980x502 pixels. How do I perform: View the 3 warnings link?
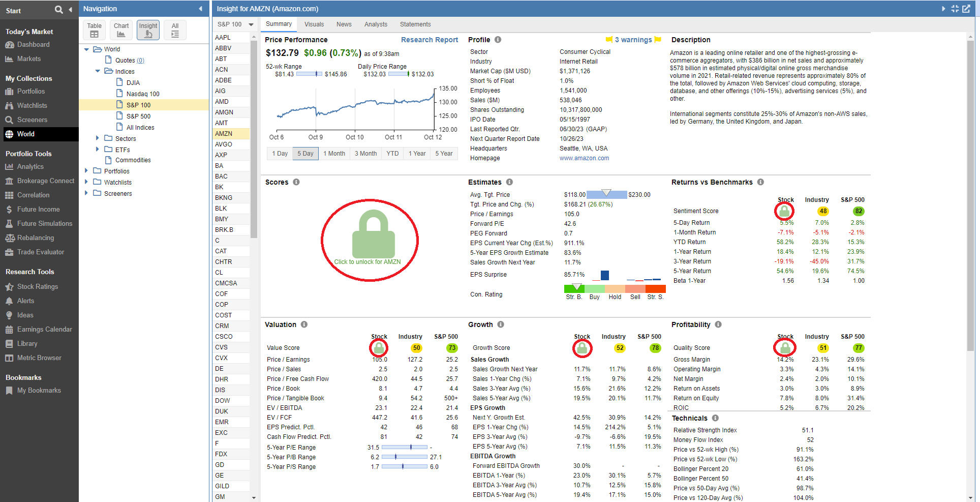coord(633,40)
